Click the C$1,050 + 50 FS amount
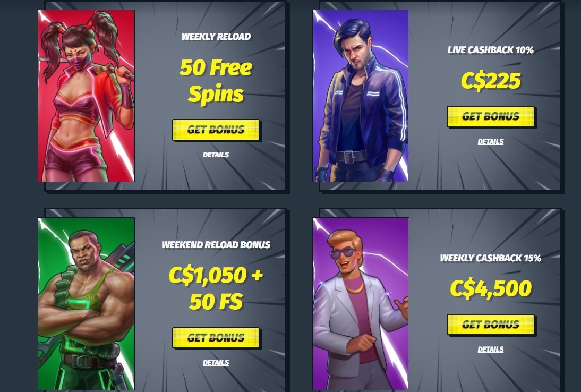 [216, 288]
